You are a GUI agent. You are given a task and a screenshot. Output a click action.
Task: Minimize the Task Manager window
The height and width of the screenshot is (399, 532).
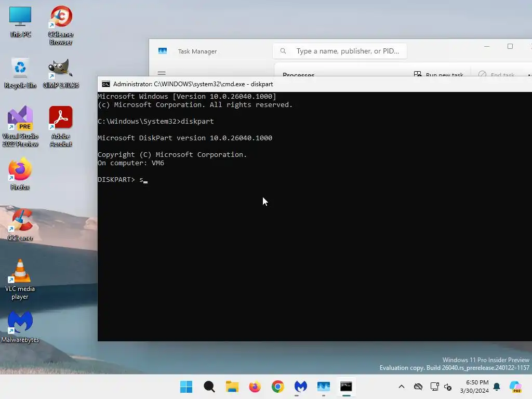487,46
